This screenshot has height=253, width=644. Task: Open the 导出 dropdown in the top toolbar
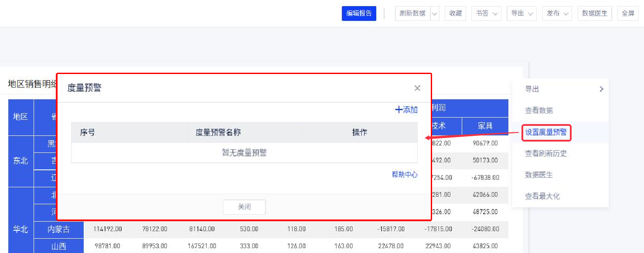pos(521,13)
